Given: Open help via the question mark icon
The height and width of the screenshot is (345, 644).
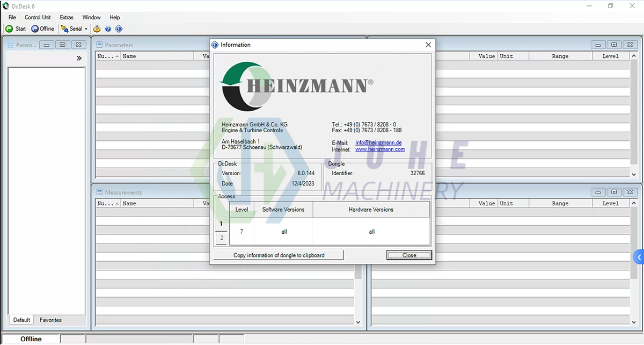Looking at the screenshot, I should pos(108,28).
